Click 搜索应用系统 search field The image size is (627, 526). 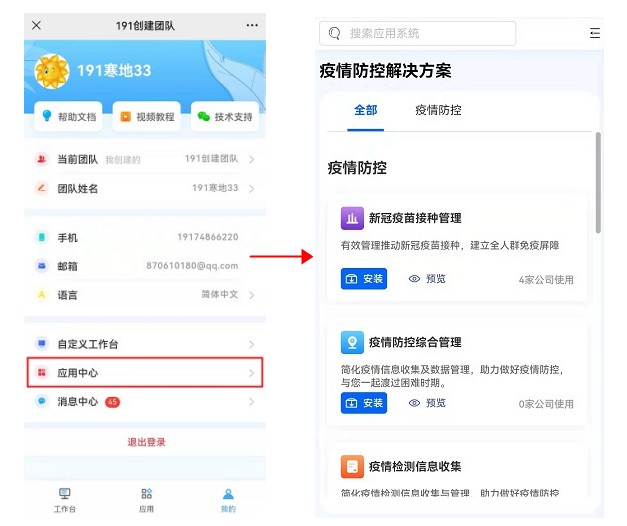[420, 34]
